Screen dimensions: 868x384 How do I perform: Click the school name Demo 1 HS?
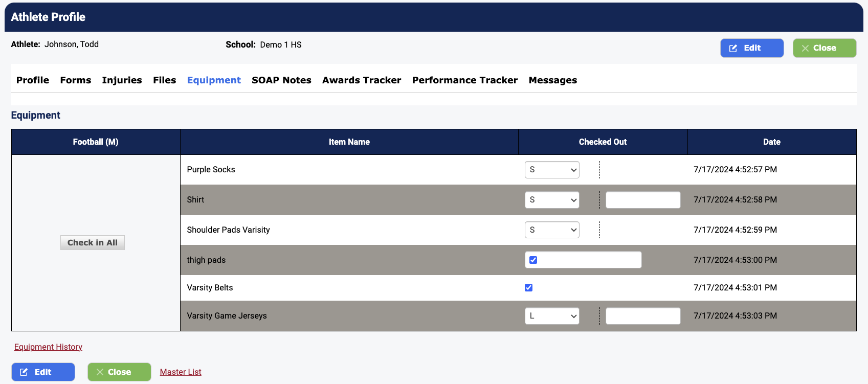pos(281,45)
